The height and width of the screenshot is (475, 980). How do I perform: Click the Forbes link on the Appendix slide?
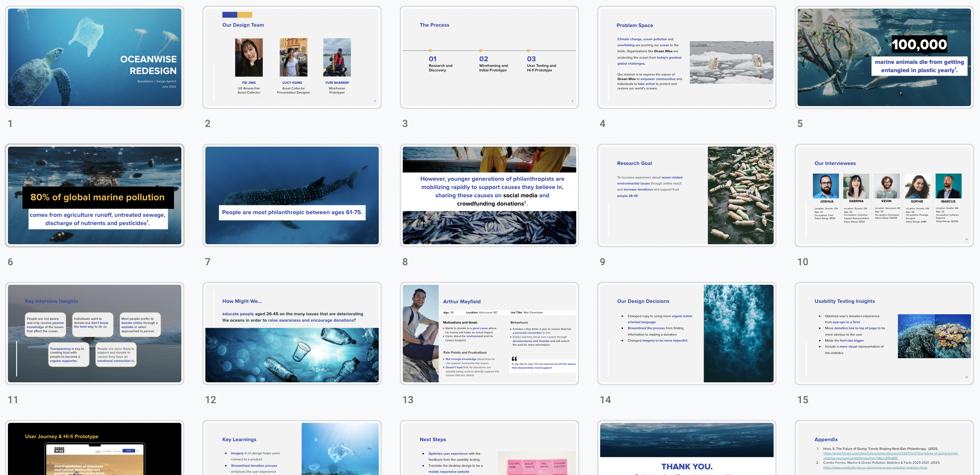click(x=891, y=455)
